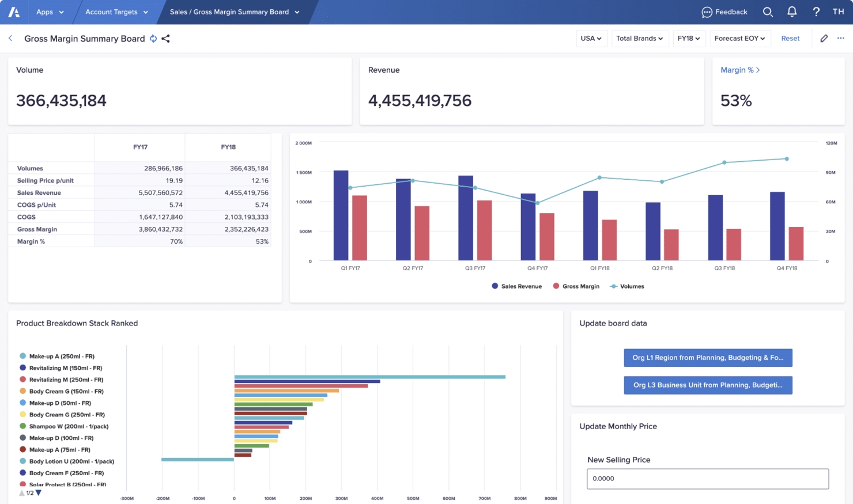853x504 pixels.
Task: Select the Volumes row label
Action: tap(30, 168)
